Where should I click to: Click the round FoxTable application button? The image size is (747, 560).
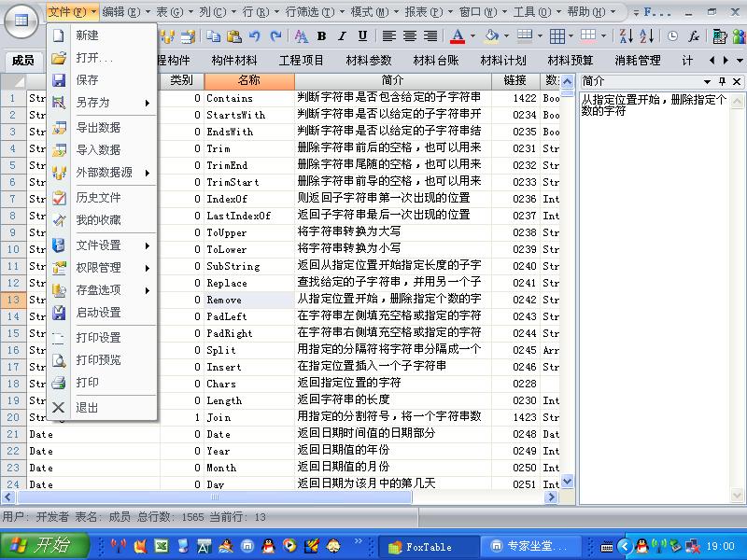[x=21, y=21]
